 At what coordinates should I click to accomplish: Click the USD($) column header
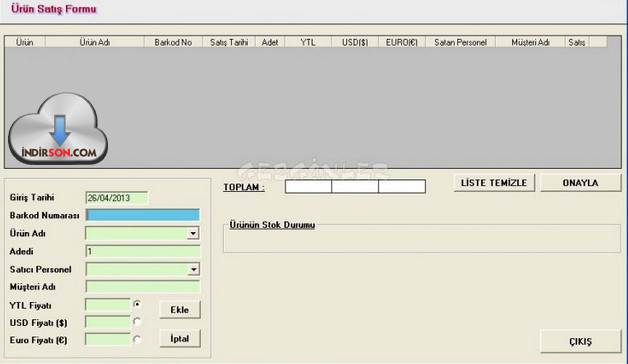355,42
